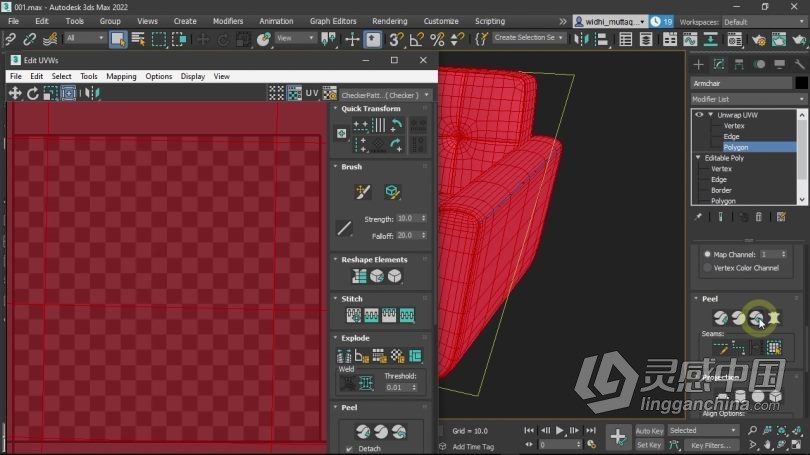Click the black object color swatch

click(801, 83)
